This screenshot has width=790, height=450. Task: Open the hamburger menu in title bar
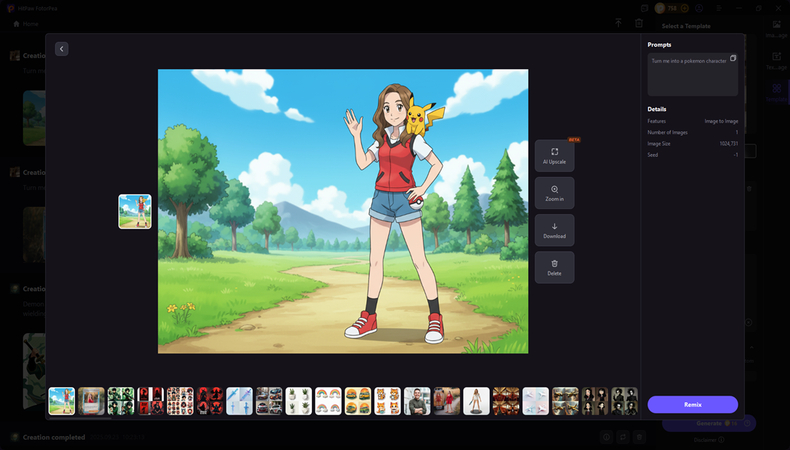[719, 9]
